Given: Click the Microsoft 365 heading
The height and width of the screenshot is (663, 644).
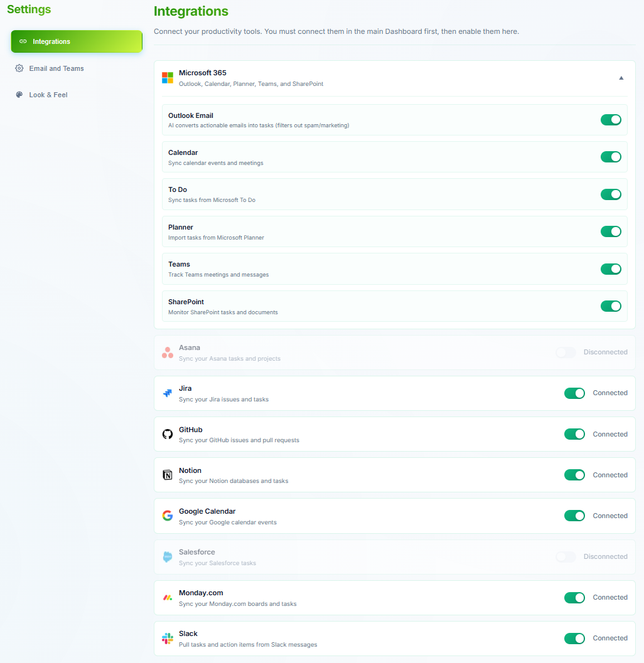Looking at the screenshot, I should click(x=203, y=73).
